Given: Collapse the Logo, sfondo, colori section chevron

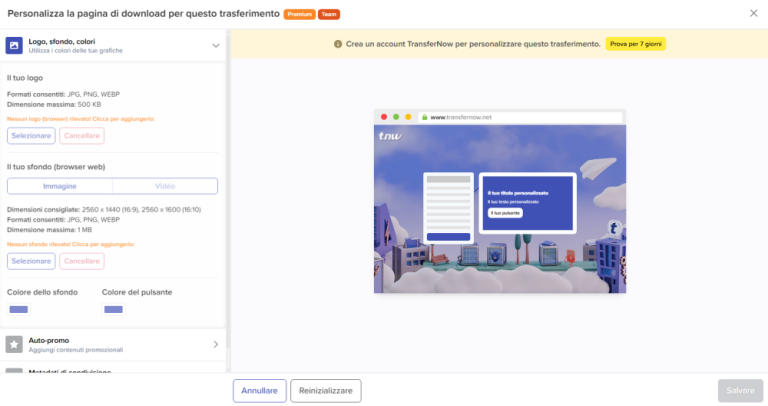Looking at the screenshot, I should click(216, 46).
